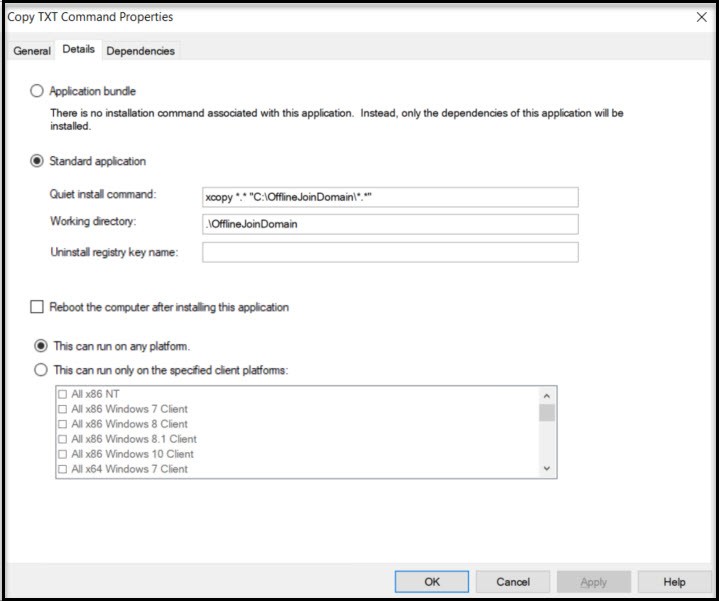This screenshot has width=719, height=601.
Task: Click the platform list scroll down arrow
Action: tap(547, 468)
